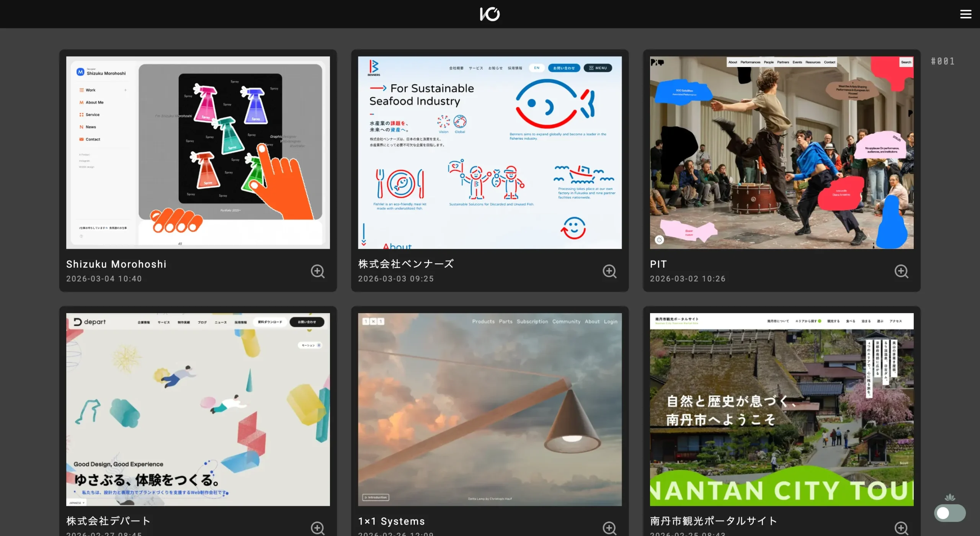Zoom into 株式会社デパート entry
The image size is (980, 536).
[317, 528]
